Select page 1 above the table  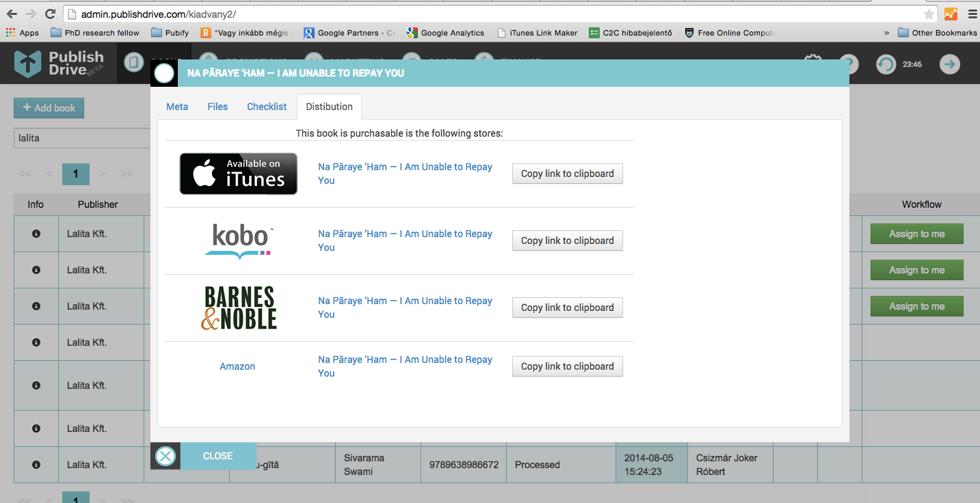76,174
